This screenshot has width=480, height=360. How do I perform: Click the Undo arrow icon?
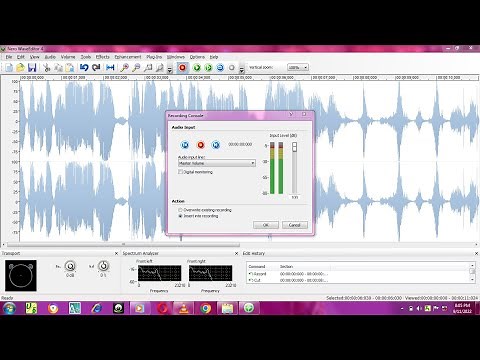[x=84, y=68]
